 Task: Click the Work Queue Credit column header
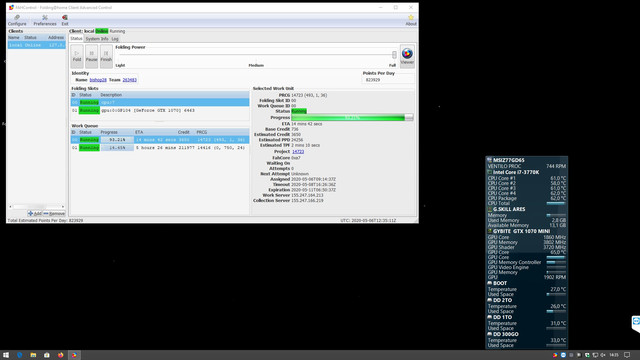click(184, 132)
